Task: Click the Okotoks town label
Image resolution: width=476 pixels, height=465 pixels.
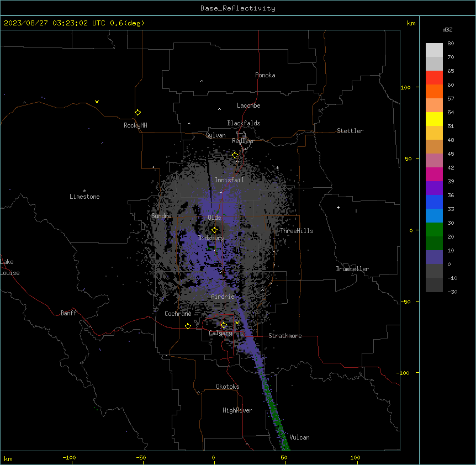Action: click(228, 387)
